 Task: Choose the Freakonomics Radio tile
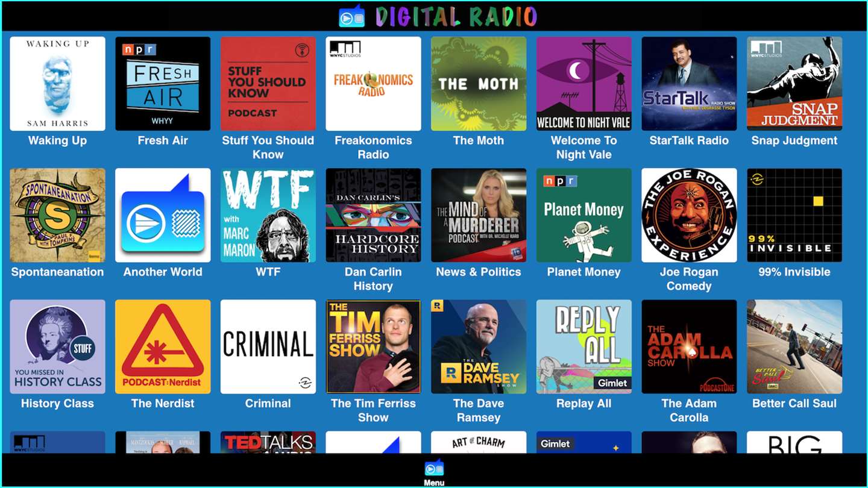pyautogui.click(x=373, y=84)
